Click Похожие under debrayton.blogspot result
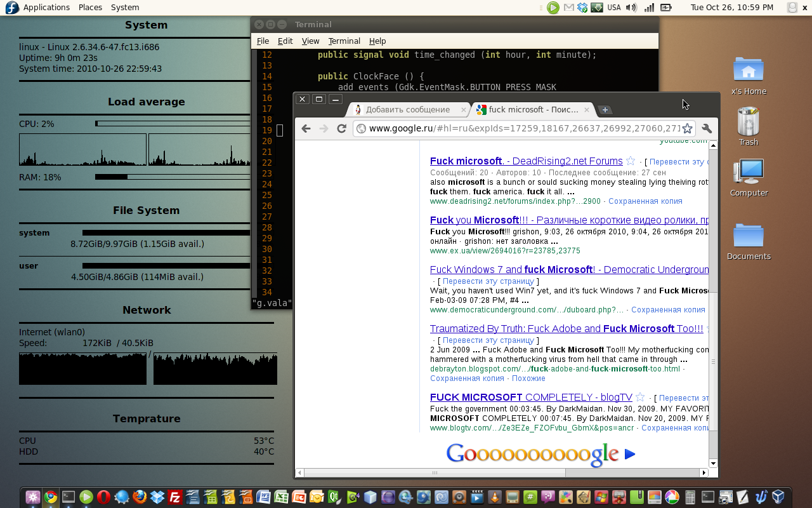 tap(528, 378)
